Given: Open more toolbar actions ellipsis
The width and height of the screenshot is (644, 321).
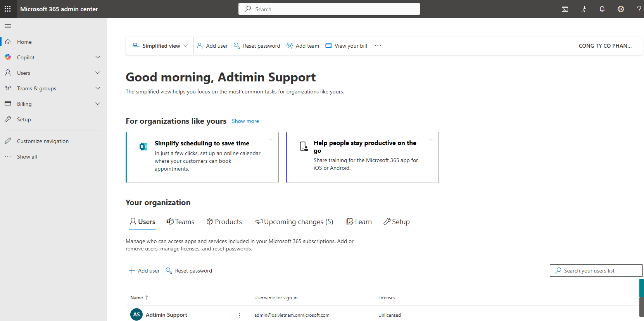Looking at the screenshot, I should (x=378, y=46).
